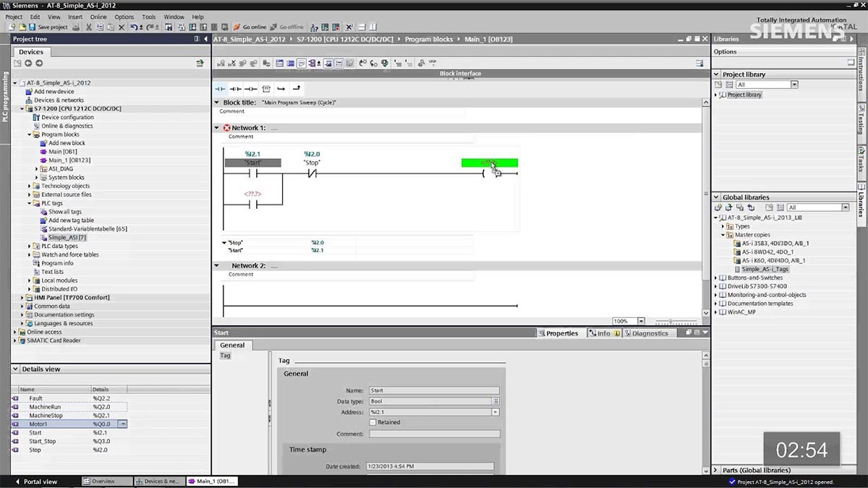
Task: Click the Print icon in main toolbar
Action: click(x=77, y=27)
